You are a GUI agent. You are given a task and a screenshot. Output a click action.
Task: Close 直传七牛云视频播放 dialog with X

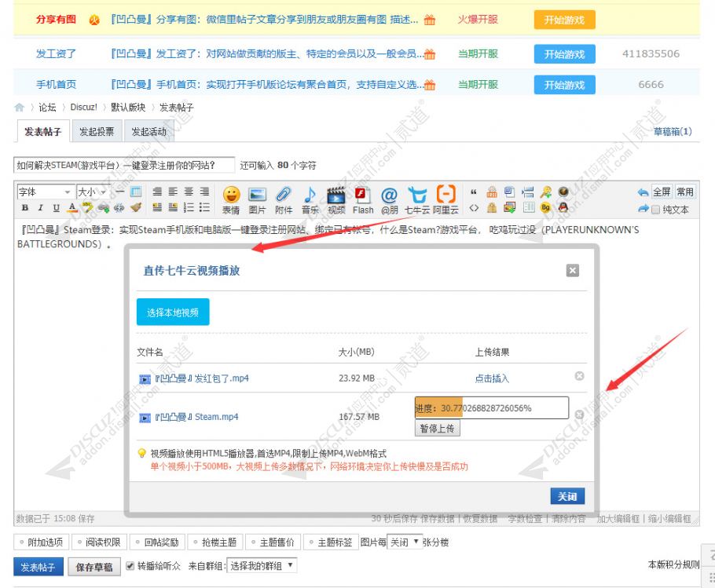point(572,271)
